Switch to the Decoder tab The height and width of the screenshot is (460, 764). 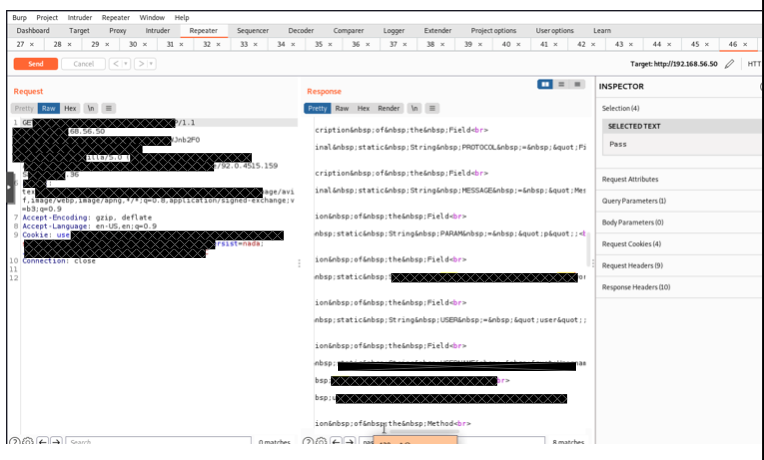coord(301,30)
